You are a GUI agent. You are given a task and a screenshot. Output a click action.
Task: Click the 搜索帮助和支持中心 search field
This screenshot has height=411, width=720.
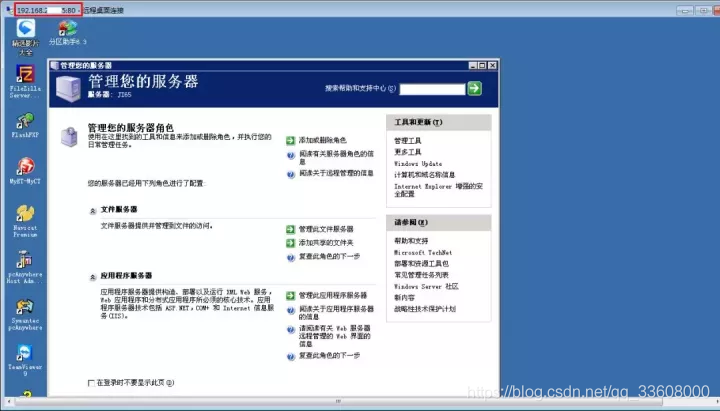432,89
